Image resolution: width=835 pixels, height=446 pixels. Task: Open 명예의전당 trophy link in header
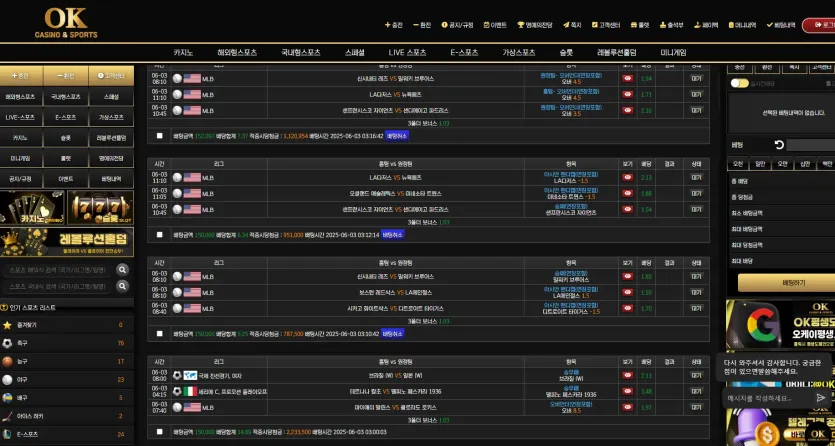(x=535, y=25)
